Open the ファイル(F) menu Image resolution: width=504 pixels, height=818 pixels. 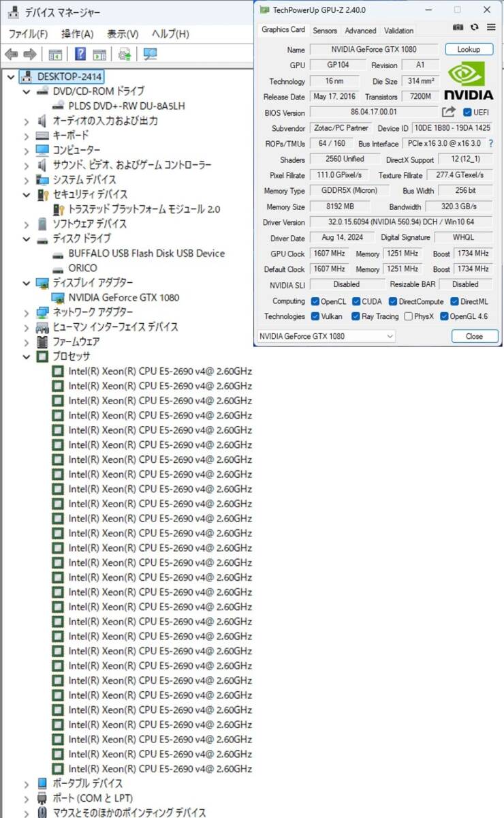[x=28, y=34]
